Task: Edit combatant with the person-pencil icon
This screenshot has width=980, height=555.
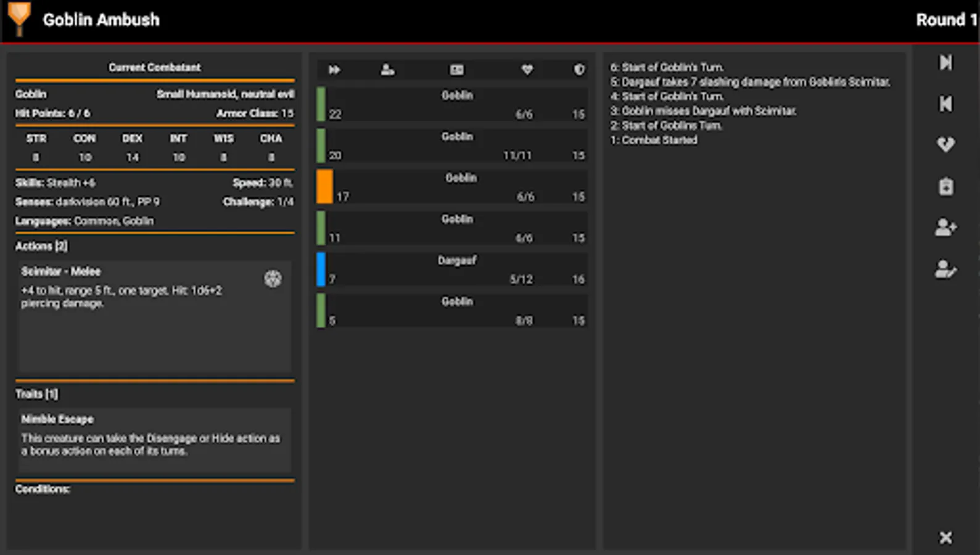Action: pyautogui.click(x=945, y=269)
